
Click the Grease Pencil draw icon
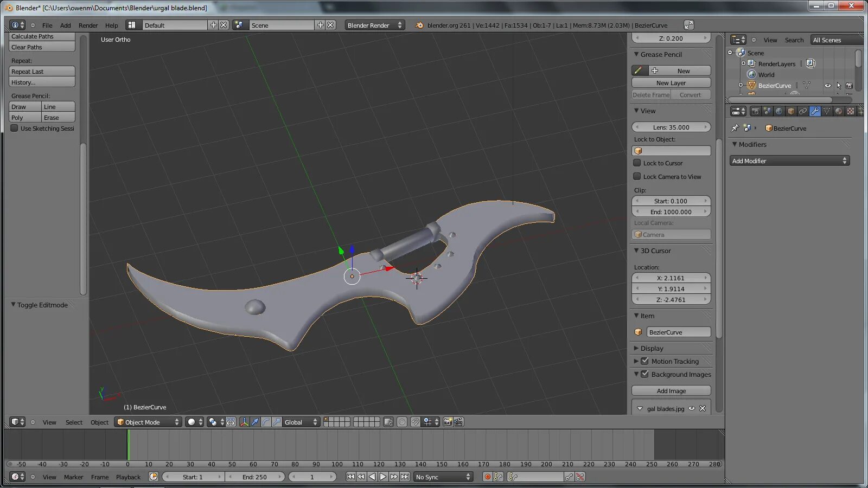(x=639, y=70)
